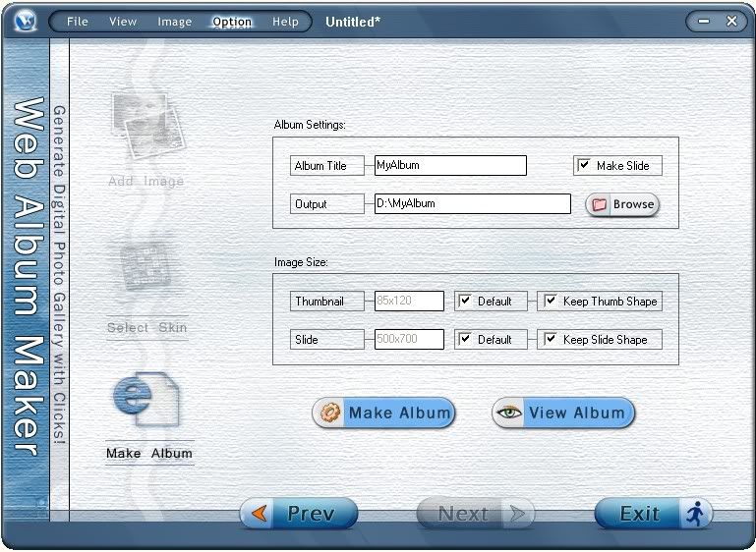Toggle the Make Slide checkbox
Viewport: 756px width, 552px height.
pos(584,165)
